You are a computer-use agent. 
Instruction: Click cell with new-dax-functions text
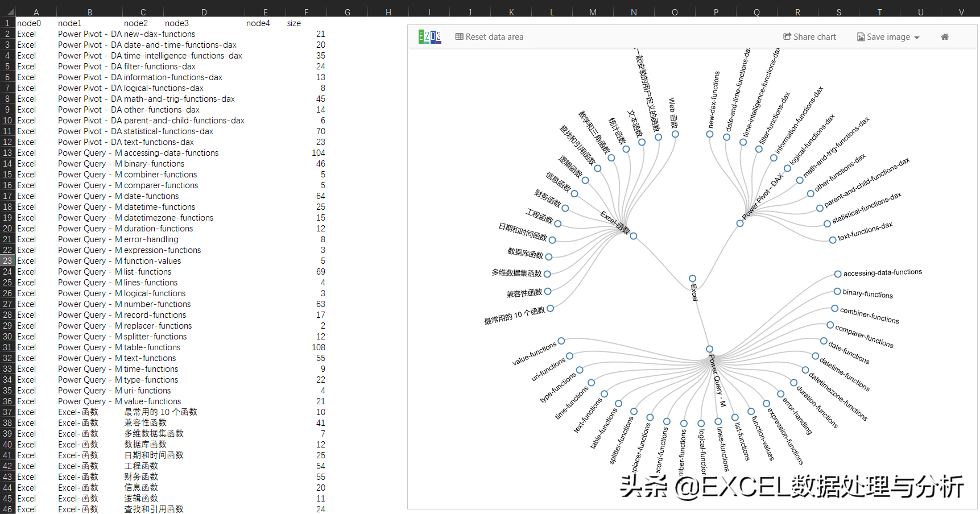(160, 34)
